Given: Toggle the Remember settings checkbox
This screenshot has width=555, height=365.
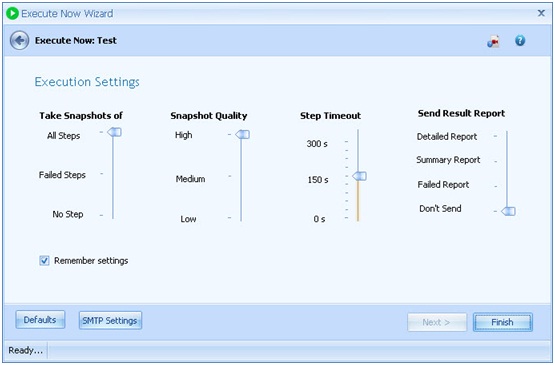Looking at the screenshot, I should point(44,261).
